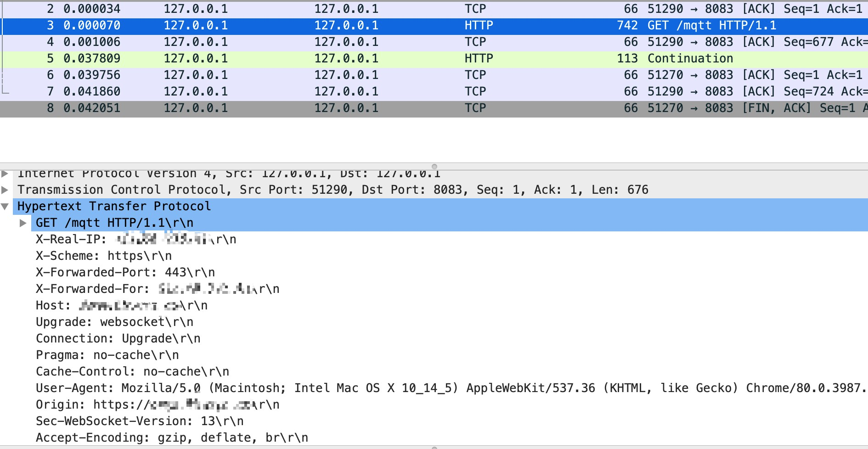Select packet 2 TCP ACK Seq=1 row
The height and width of the screenshot is (449, 868).
tap(434, 9)
